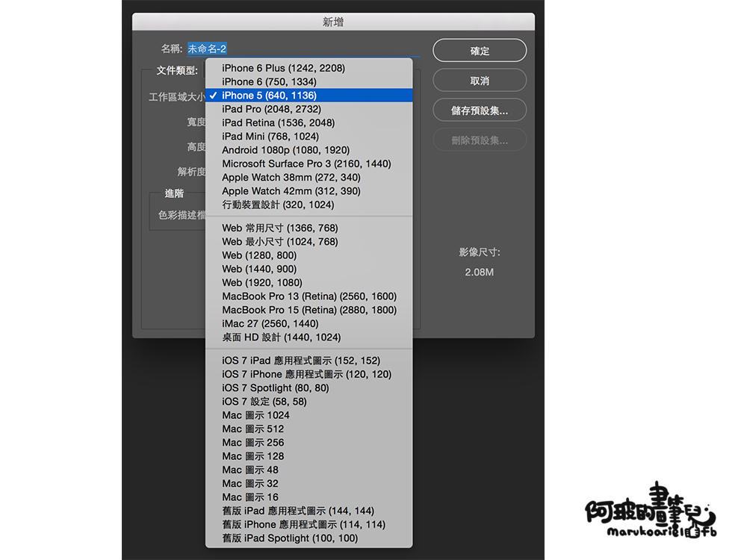The width and height of the screenshot is (747, 560).
Task: Select Microsoft Surface Pro 3 preset
Action: [x=309, y=164]
